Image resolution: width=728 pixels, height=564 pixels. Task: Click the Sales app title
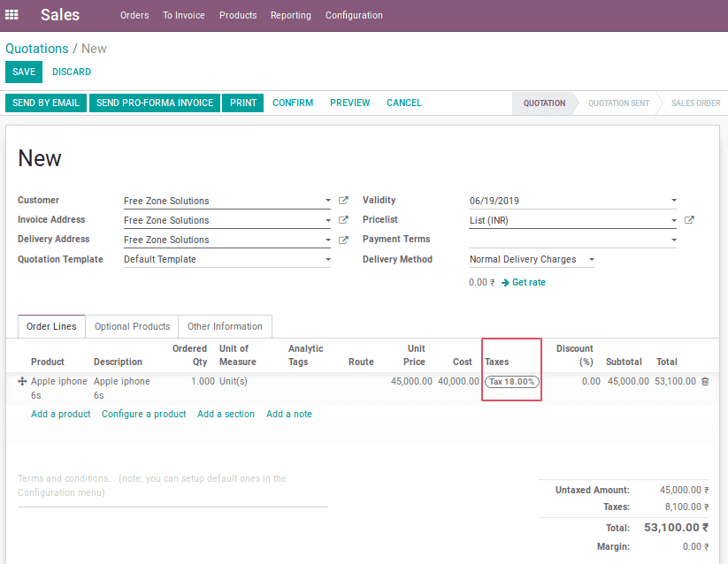[60, 15]
